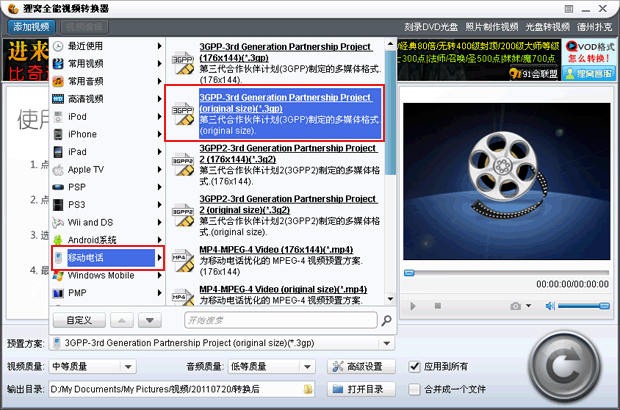Adjust the volume slider

[x=584, y=306]
